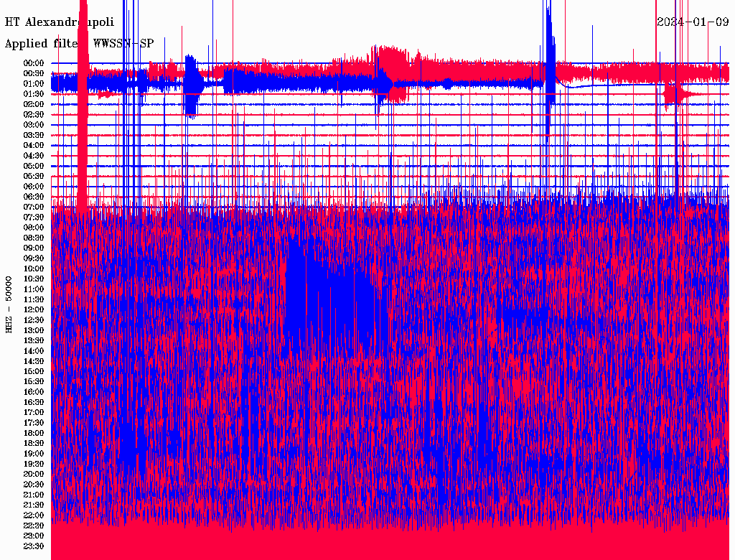Click the 03:30 time label

pyautogui.click(x=34, y=135)
